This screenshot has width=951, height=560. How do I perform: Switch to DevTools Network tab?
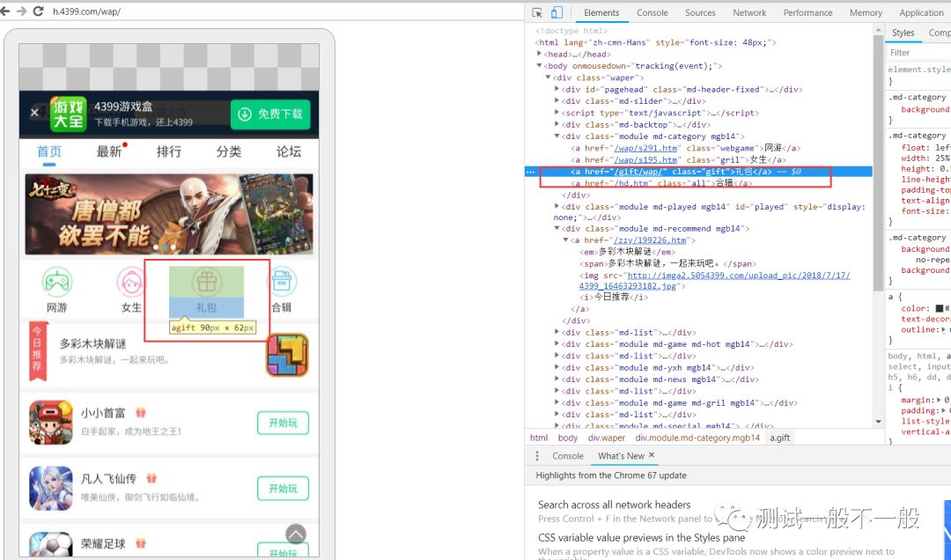point(749,12)
